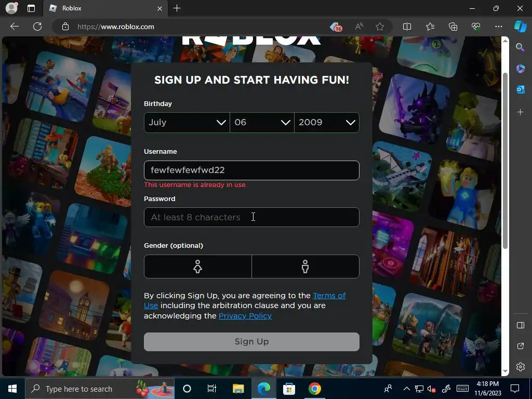
Task: Open the touch keyboard tray icon
Action: click(462, 389)
